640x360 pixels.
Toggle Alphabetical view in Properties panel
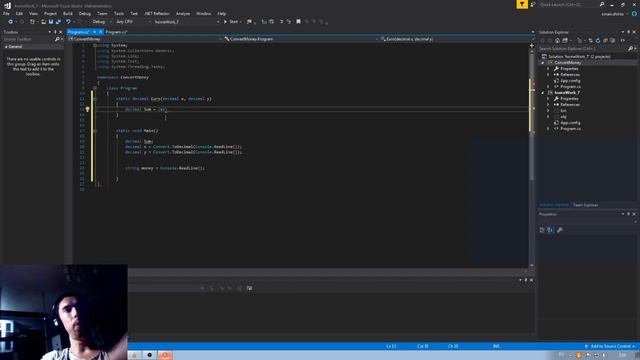pos(550,230)
